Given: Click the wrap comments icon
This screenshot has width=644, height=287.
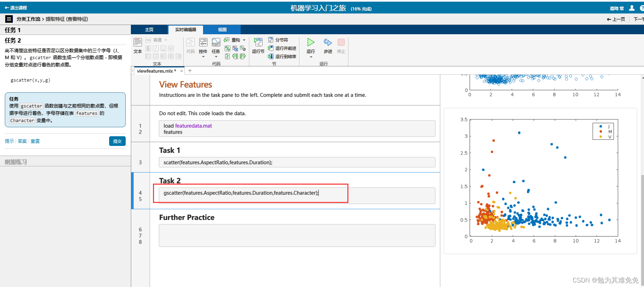Looking at the screenshot, I should [x=243, y=48].
